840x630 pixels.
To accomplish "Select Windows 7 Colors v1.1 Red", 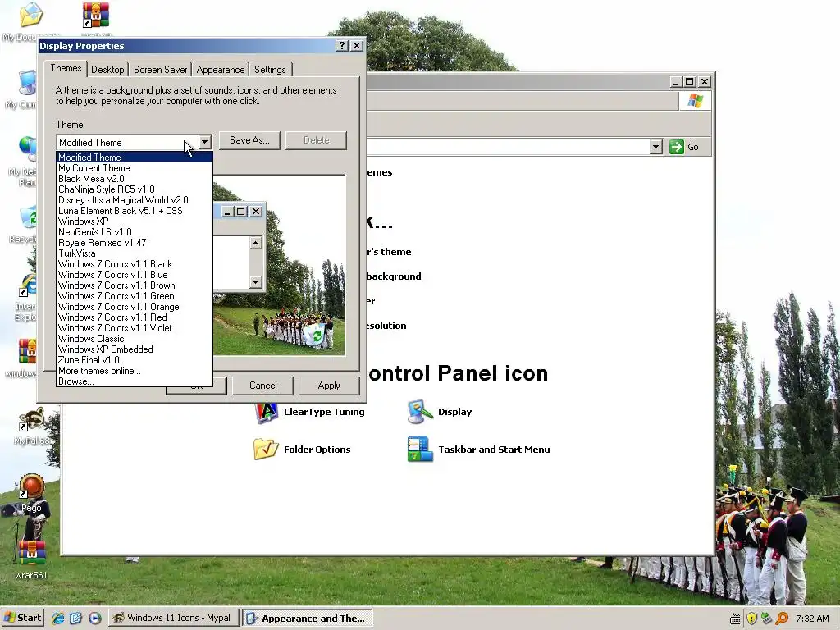I will (135, 317).
